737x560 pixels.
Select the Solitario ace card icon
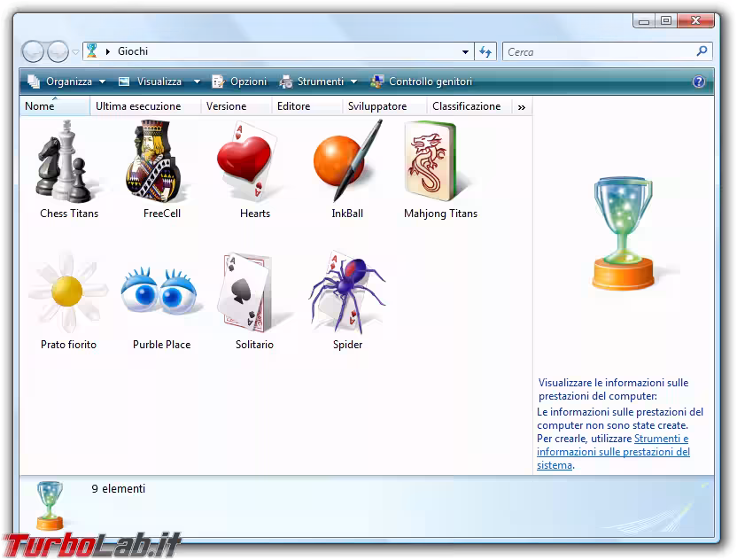pyautogui.click(x=246, y=292)
